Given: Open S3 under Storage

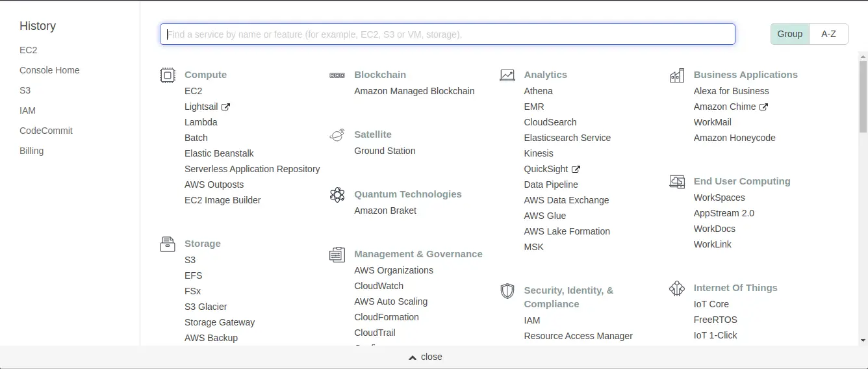Looking at the screenshot, I should click(190, 260).
